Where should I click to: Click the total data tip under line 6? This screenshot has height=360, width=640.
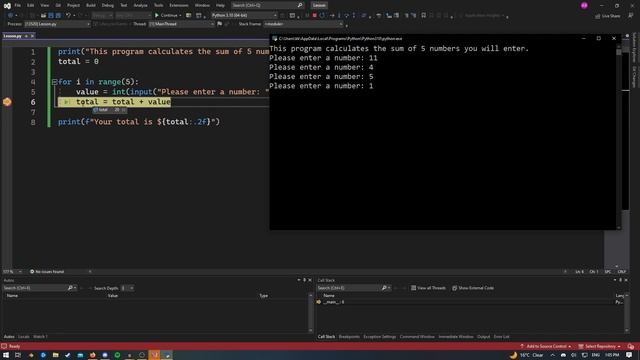click(109, 110)
